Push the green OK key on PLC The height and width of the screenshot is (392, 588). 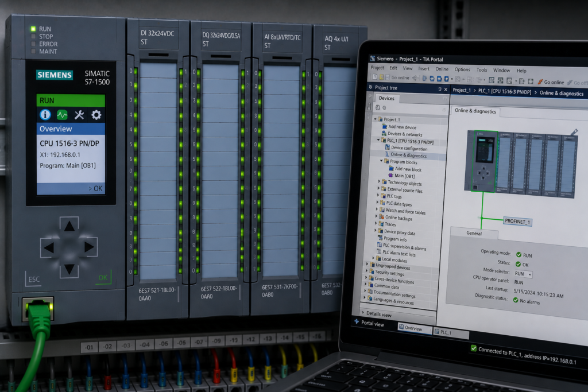click(103, 277)
